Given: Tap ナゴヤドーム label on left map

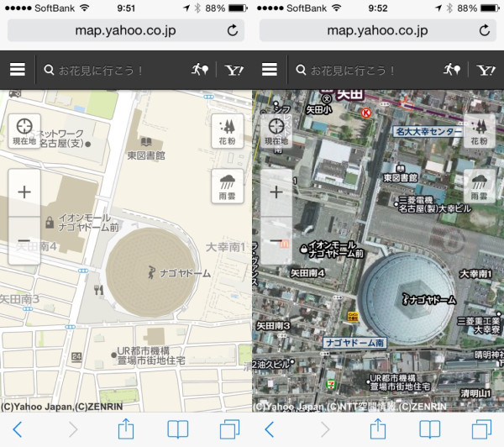Looking at the screenshot, I should click(x=185, y=273).
